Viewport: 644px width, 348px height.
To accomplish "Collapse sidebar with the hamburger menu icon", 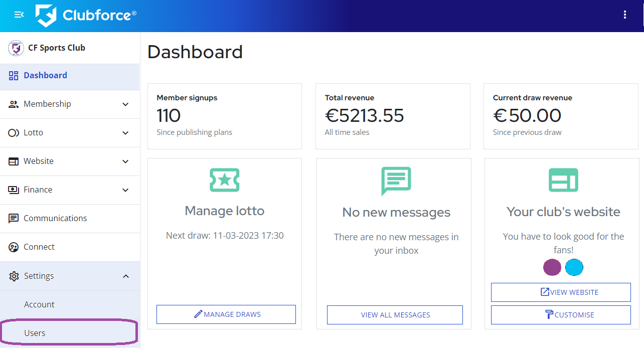I will click(19, 15).
